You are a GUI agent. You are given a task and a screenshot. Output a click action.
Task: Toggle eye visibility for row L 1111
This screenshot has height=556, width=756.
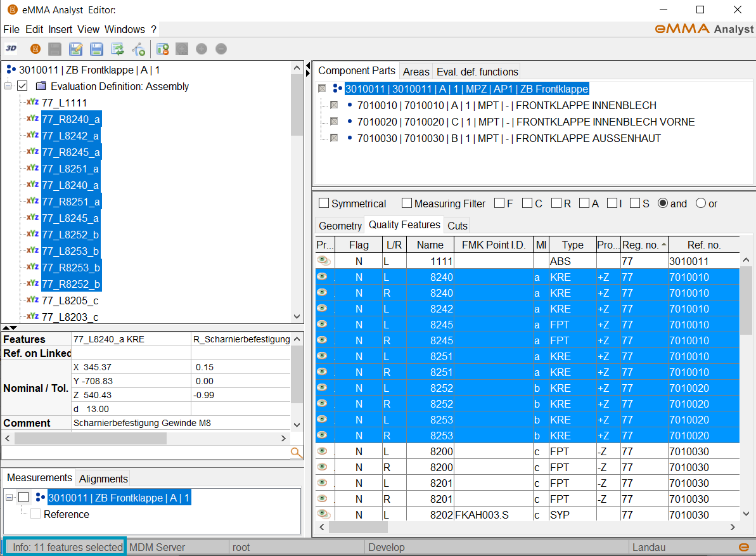click(323, 261)
